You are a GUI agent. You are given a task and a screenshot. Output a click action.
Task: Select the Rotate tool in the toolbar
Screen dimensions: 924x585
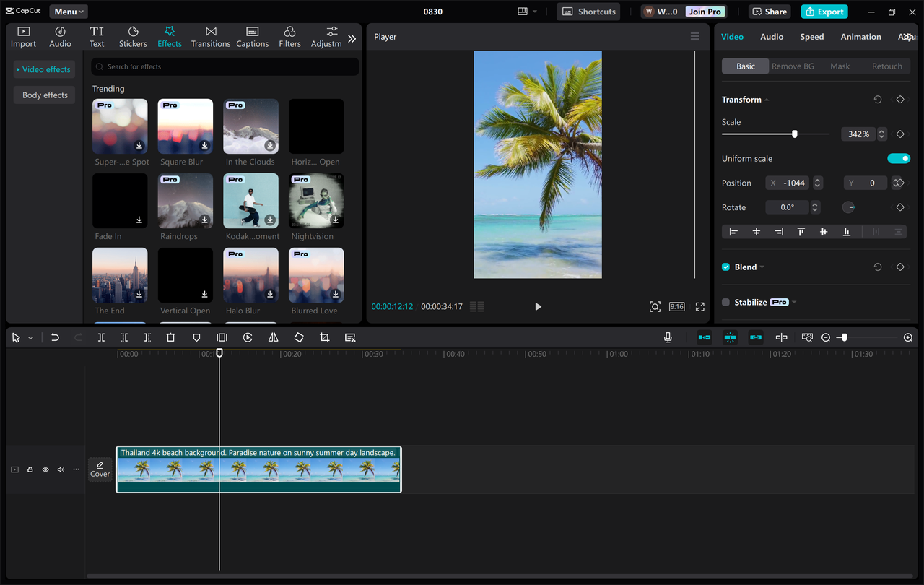[299, 337]
